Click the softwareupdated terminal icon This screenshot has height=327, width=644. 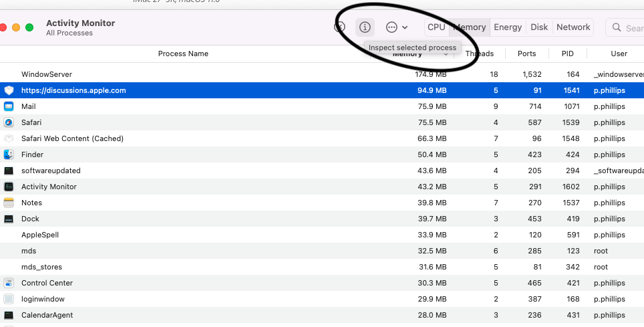(x=9, y=171)
